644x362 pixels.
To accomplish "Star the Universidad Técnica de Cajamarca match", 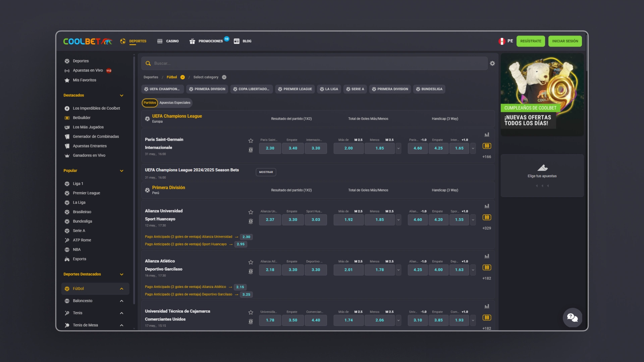I will pyautogui.click(x=251, y=312).
